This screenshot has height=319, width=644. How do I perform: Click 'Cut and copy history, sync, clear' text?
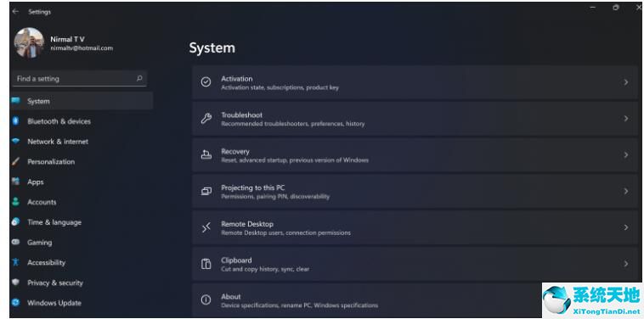pos(265,270)
